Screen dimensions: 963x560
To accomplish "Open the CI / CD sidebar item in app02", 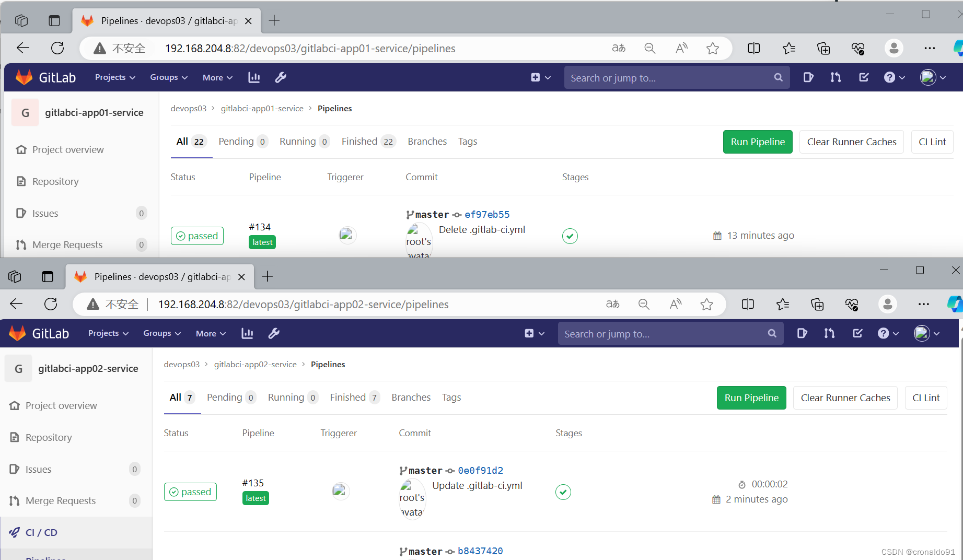I will click(76, 532).
